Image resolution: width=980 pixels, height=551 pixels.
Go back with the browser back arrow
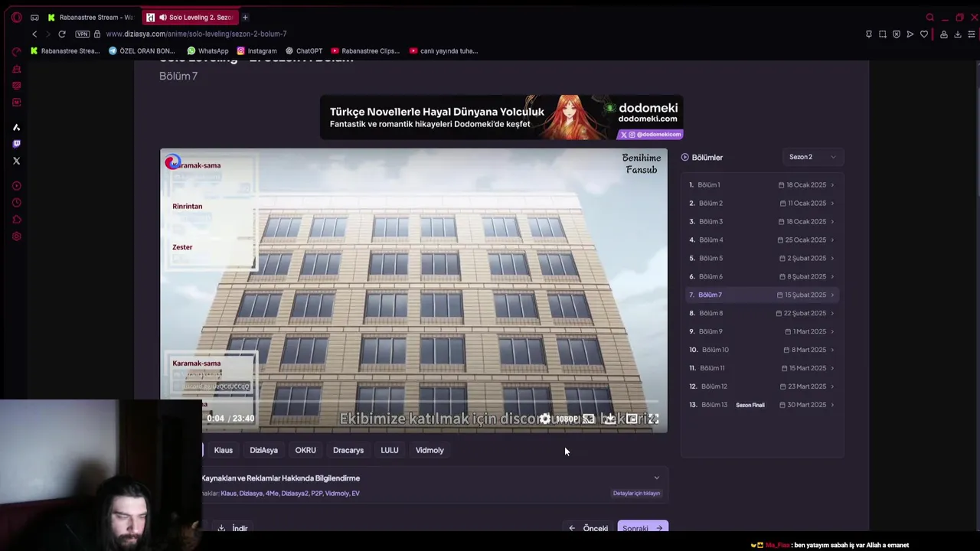coord(34,34)
